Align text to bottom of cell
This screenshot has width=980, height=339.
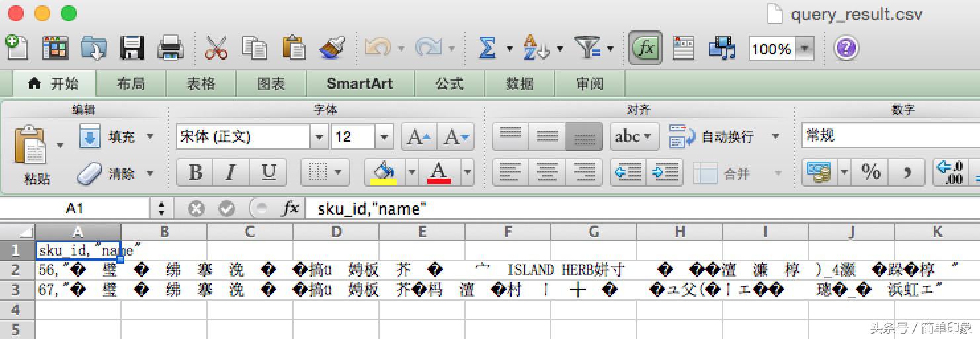[585, 136]
